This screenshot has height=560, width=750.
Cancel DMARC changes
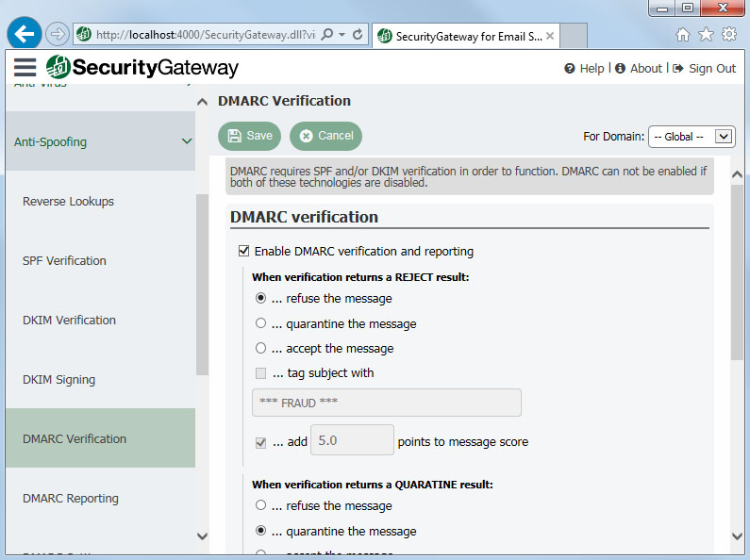pyautogui.click(x=325, y=136)
